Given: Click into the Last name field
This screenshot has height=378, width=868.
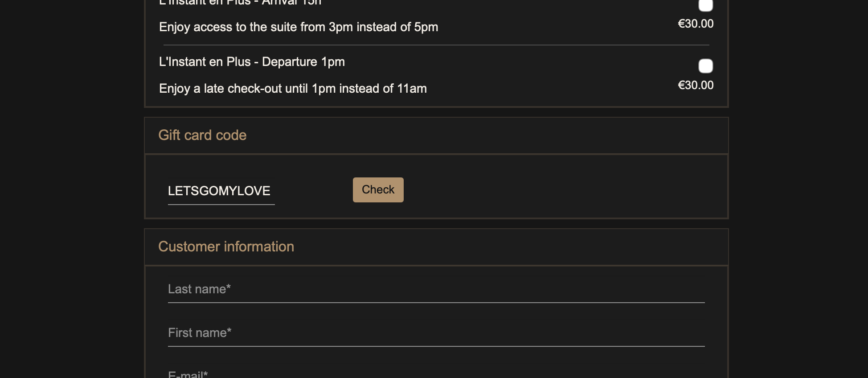Looking at the screenshot, I should 436,290.
